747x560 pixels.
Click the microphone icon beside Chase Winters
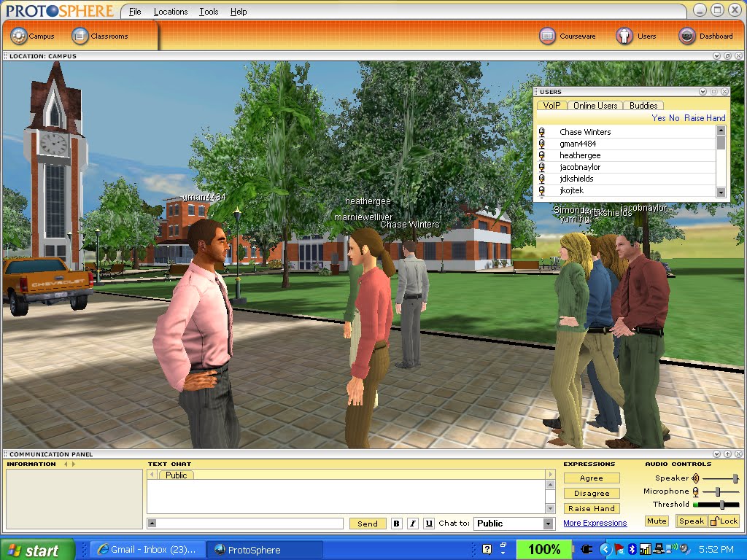pyautogui.click(x=542, y=132)
